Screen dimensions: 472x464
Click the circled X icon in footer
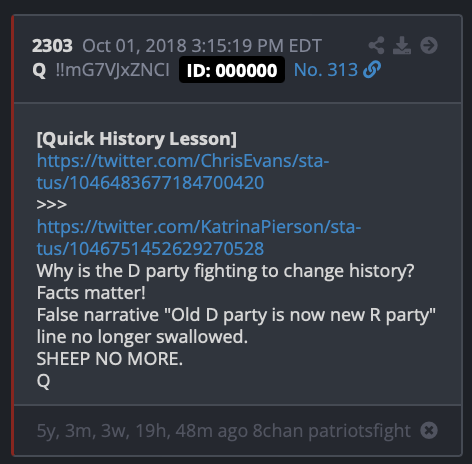429,430
